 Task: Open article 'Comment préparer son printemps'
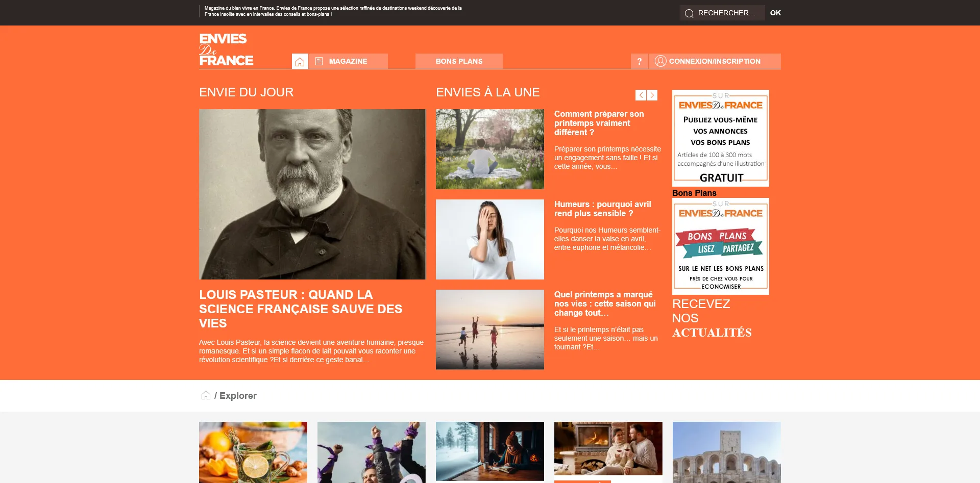[599, 123]
